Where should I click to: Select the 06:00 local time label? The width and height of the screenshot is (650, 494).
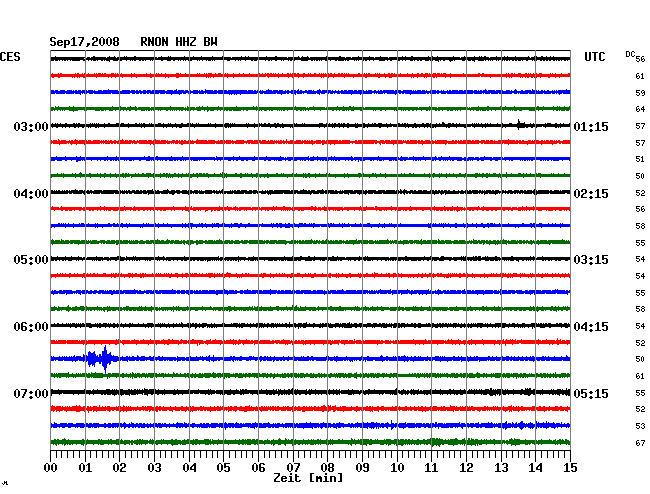[x=31, y=327]
